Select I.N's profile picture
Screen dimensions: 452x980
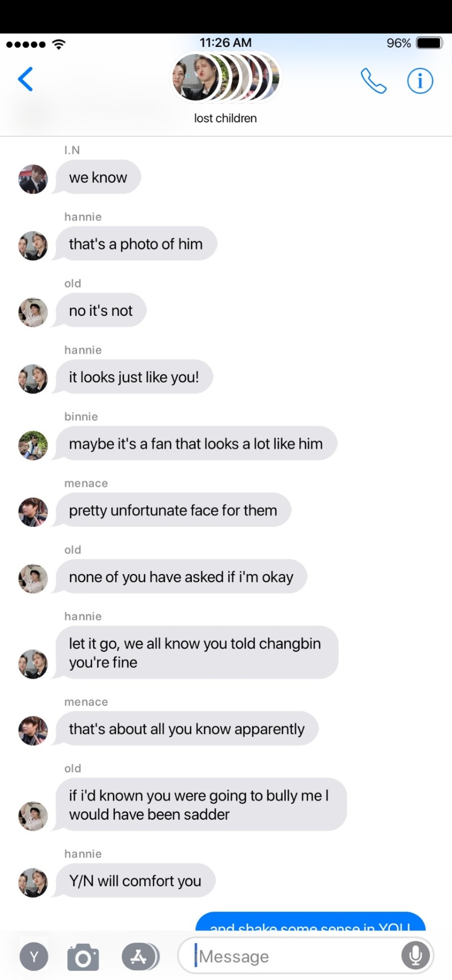click(33, 179)
